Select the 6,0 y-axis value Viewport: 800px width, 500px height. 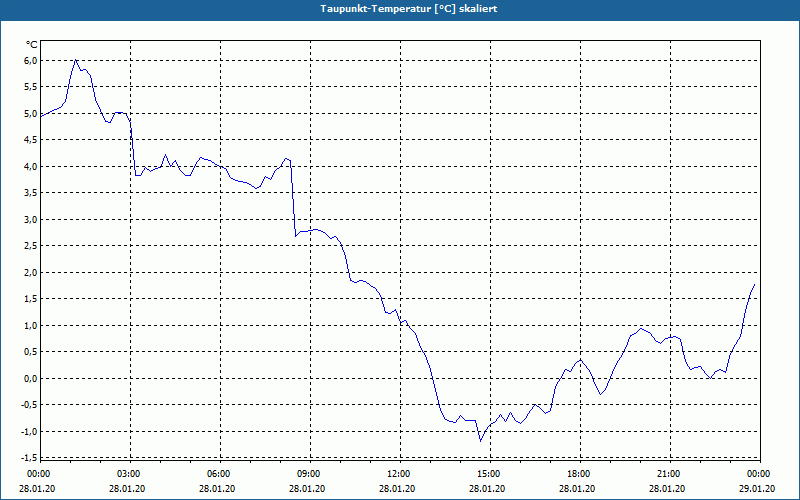[31, 61]
